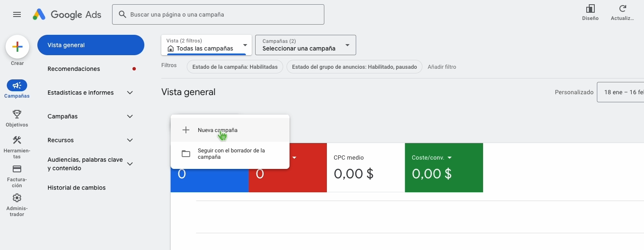Image resolution: width=644 pixels, height=250 pixels.
Task: Click Estado del grupo de anuncios filter chip
Action: coord(354,67)
